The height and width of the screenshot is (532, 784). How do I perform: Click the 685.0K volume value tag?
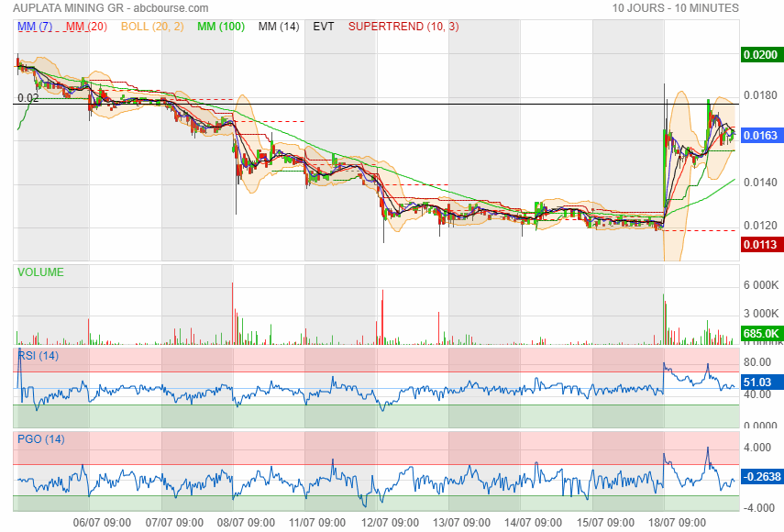point(762,334)
